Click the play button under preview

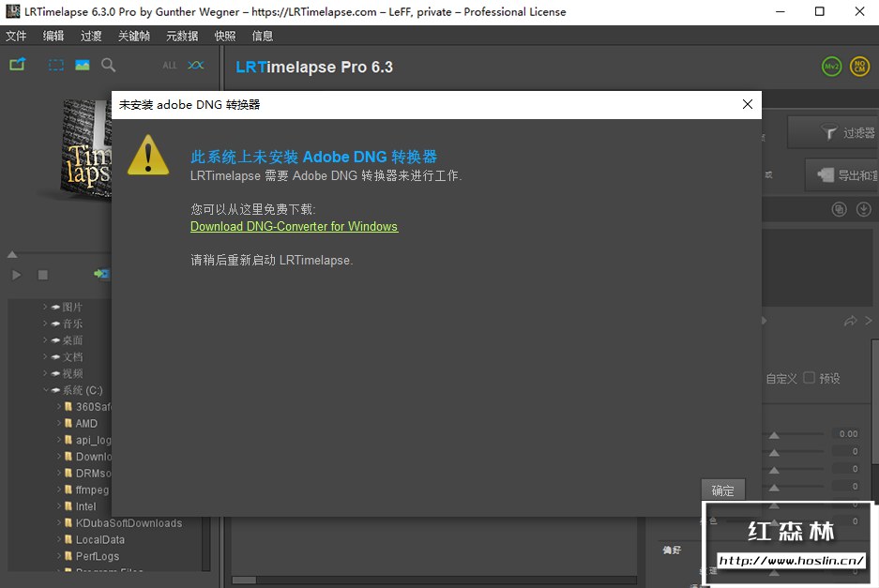(x=16, y=275)
